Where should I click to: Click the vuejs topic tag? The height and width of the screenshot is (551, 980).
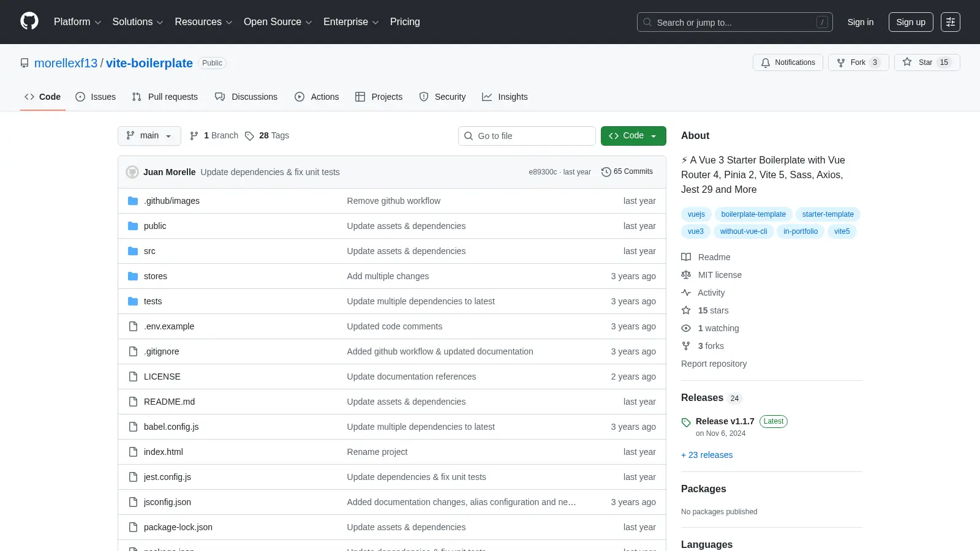696,214
